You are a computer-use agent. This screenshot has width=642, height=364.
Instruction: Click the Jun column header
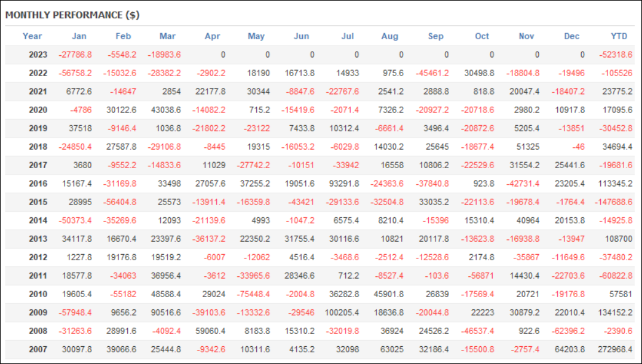tap(302, 36)
